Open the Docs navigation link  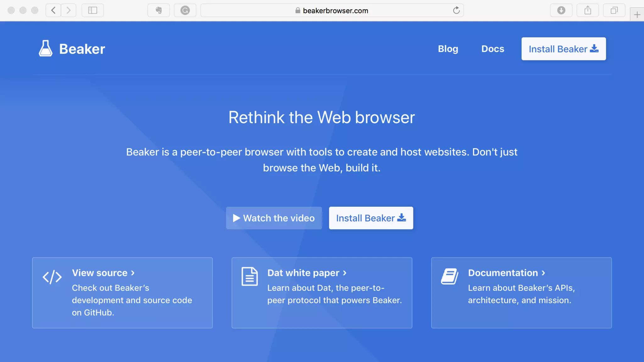pos(492,49)
